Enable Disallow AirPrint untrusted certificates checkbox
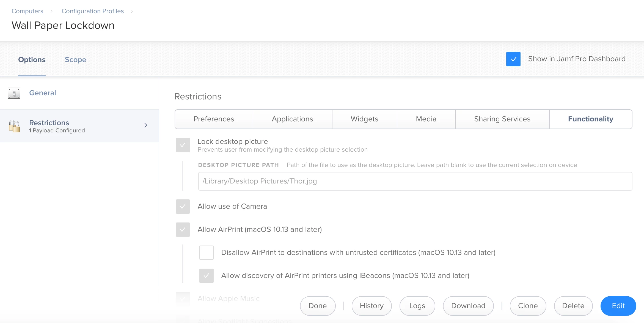This screenshot has width=644, height=323. [x=207, y=253]
